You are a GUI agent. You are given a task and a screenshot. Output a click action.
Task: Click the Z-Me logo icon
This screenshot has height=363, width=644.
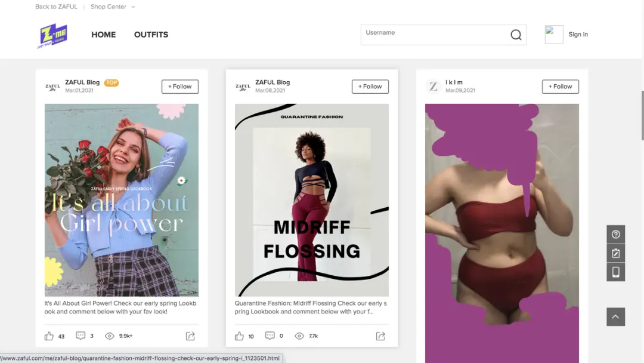pyautogui.click(x=52, y=35)
